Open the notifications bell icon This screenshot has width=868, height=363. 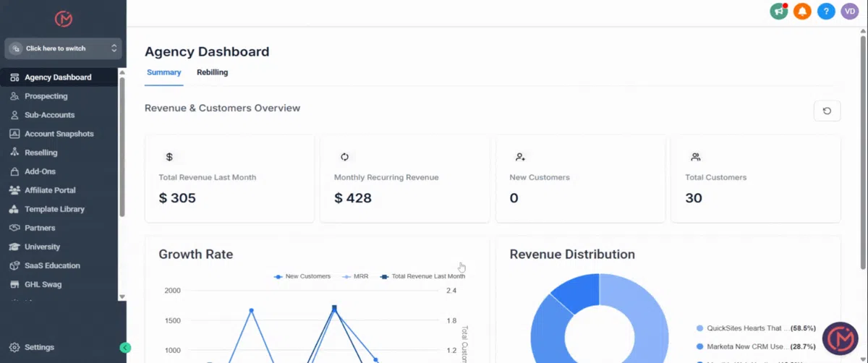point(802,12)
